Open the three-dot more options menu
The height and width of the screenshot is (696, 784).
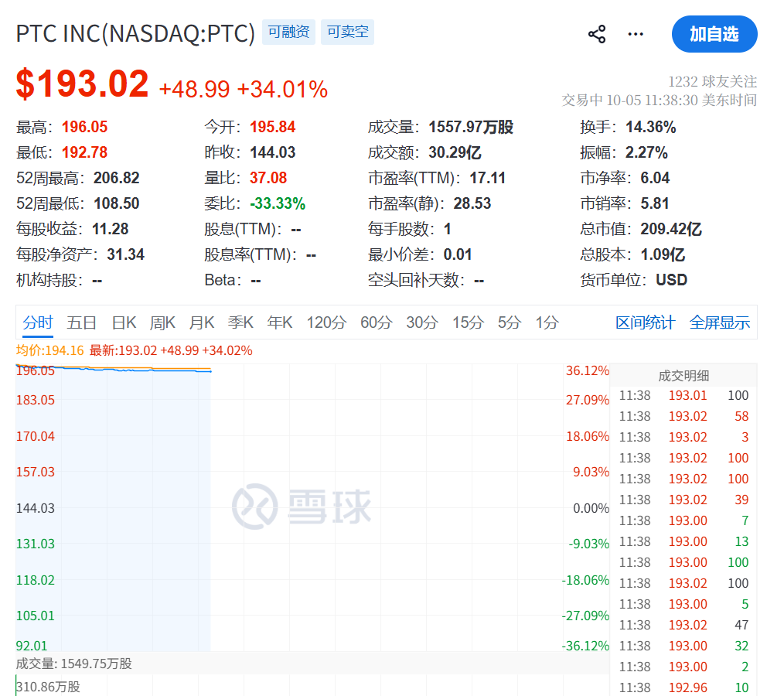pos(636,34)
